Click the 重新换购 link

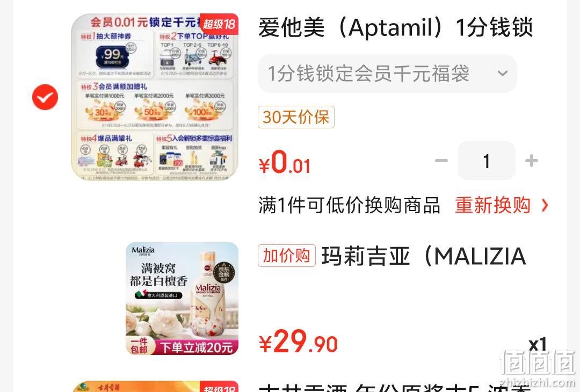pos(492,205)
